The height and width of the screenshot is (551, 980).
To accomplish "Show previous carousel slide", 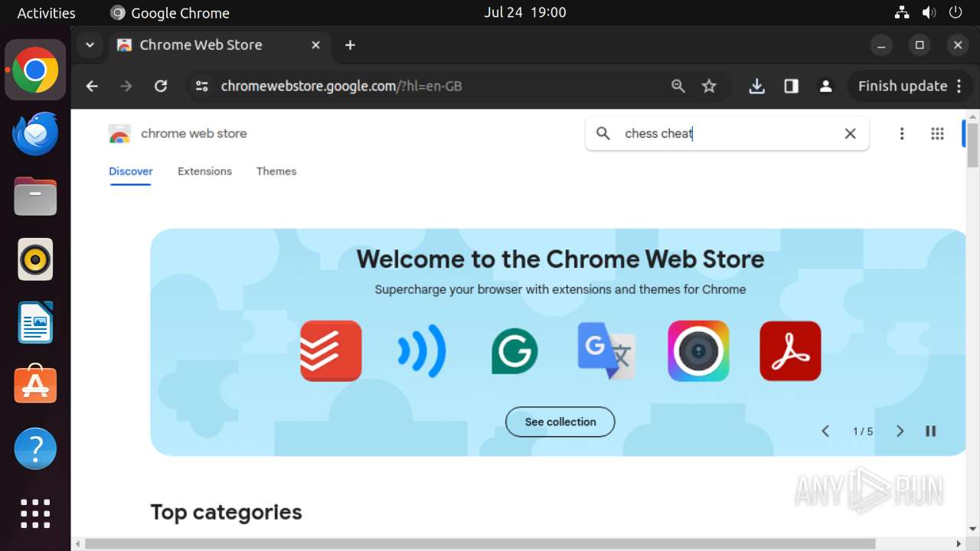I will point(825,432).
